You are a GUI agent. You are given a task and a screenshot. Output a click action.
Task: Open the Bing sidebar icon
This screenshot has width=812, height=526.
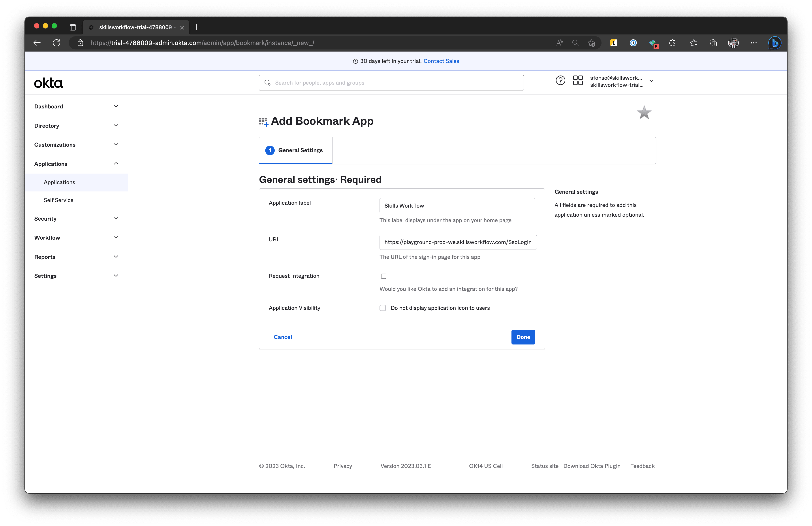[x=774, y=43]
